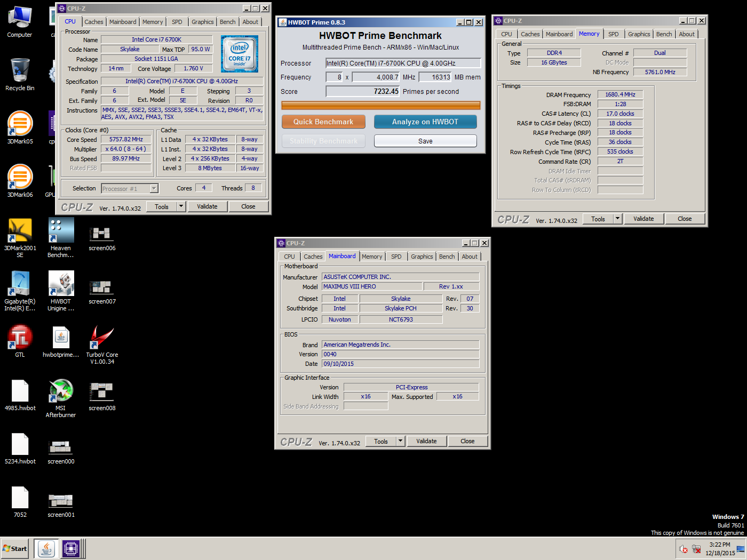The height and width of the screenshot is (560, 747).
Task: Launch MSI Afterburner shortcut
Action: point(61,398)
